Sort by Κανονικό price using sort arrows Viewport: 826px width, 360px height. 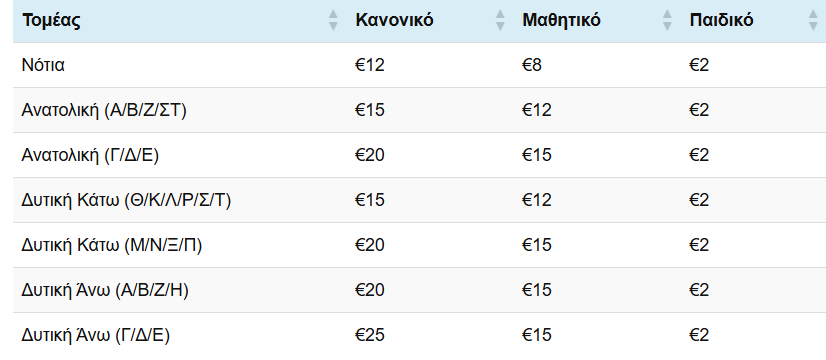tap(500, 20)
